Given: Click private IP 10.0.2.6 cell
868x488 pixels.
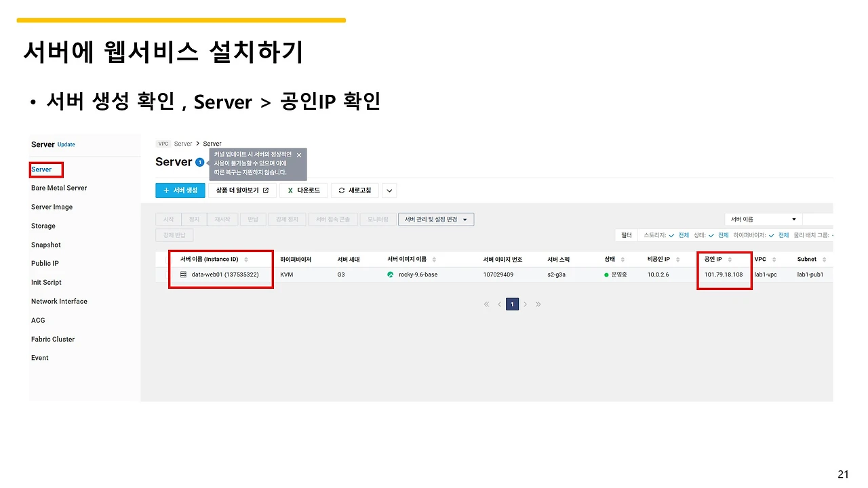Looking at the screenshot, I should pyautogui.click(x=658, y=274).
